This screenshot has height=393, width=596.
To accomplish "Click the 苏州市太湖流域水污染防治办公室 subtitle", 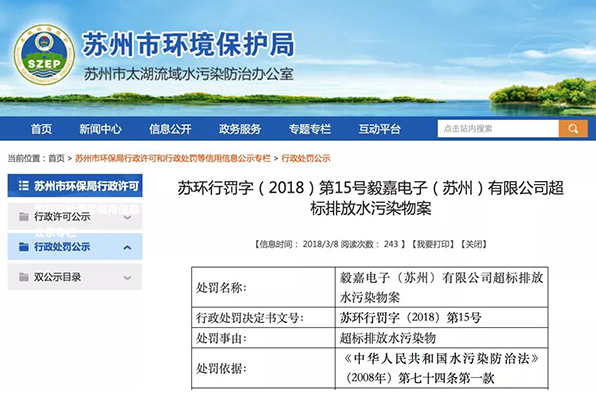I will coord(189,74).
